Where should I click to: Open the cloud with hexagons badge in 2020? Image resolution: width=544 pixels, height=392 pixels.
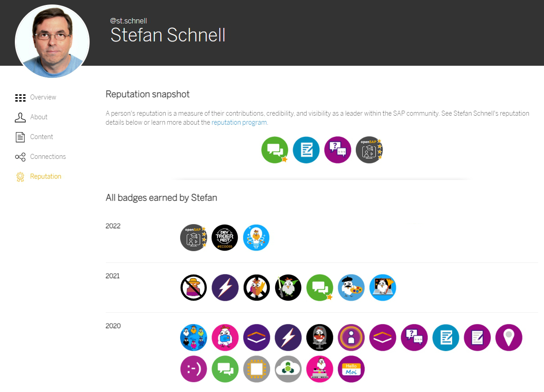click(288, 369)
